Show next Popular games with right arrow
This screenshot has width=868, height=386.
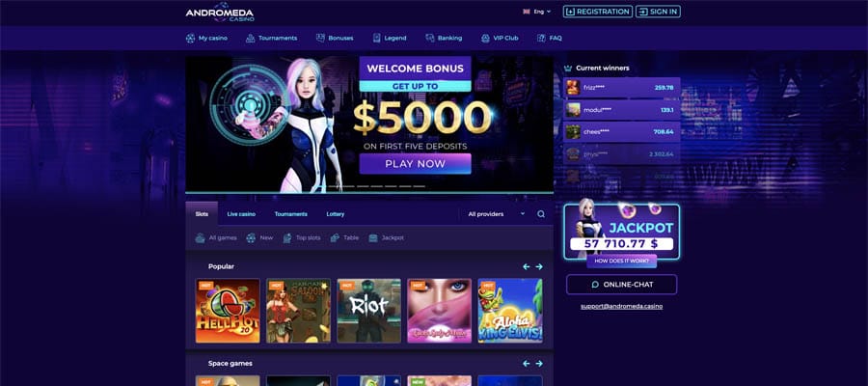click(x=539, y=266)
